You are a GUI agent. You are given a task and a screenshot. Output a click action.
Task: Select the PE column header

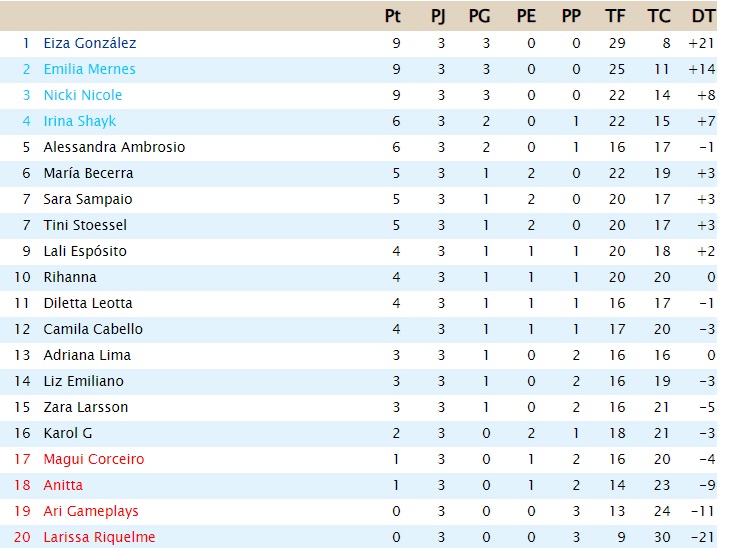coord(526,16)
